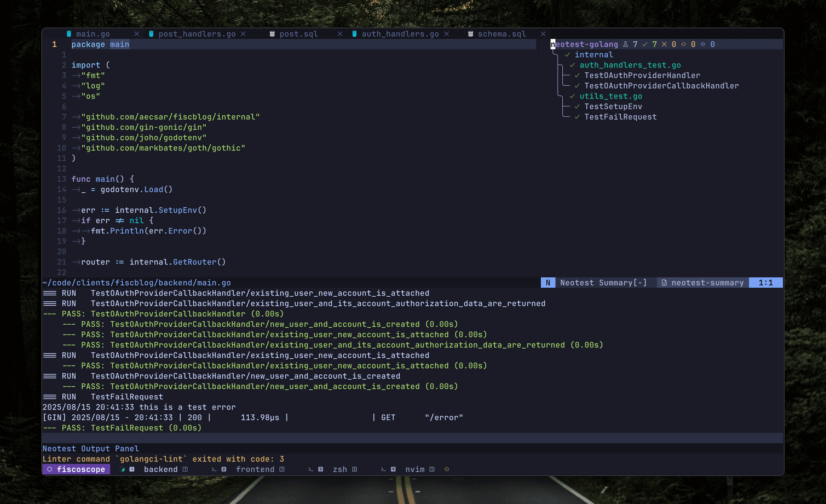
Task: Switch to tmux window 3 zsh
Action: pyautogui.click(x=340, y=469)
